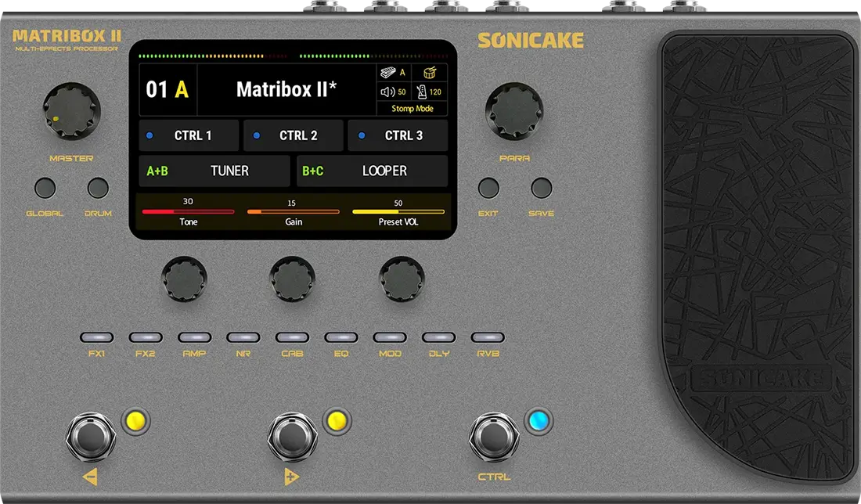This screenshot has width=861, height=504.
Task: Push the SAVE button
Action: tap(542, 188)
